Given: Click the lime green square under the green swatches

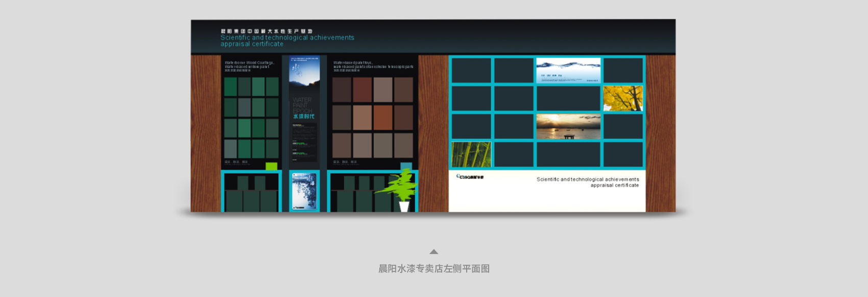Looking at the screenshot, I should (x=272, y=166).
